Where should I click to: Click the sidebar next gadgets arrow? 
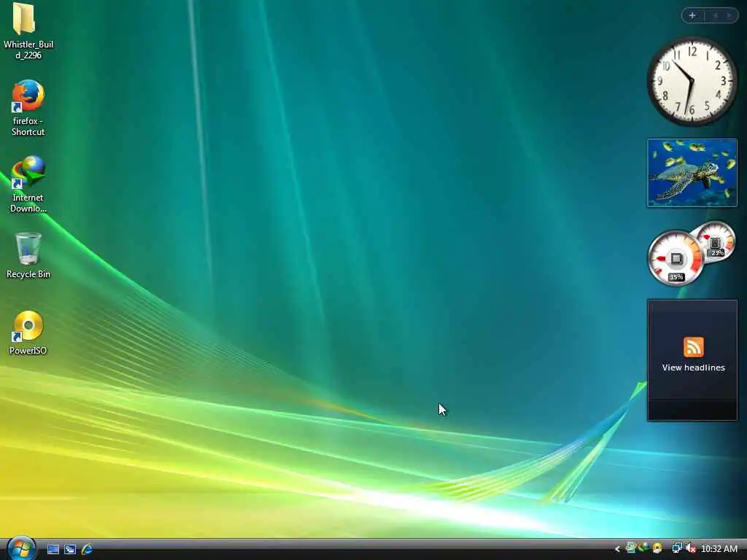tap(729, 16)
